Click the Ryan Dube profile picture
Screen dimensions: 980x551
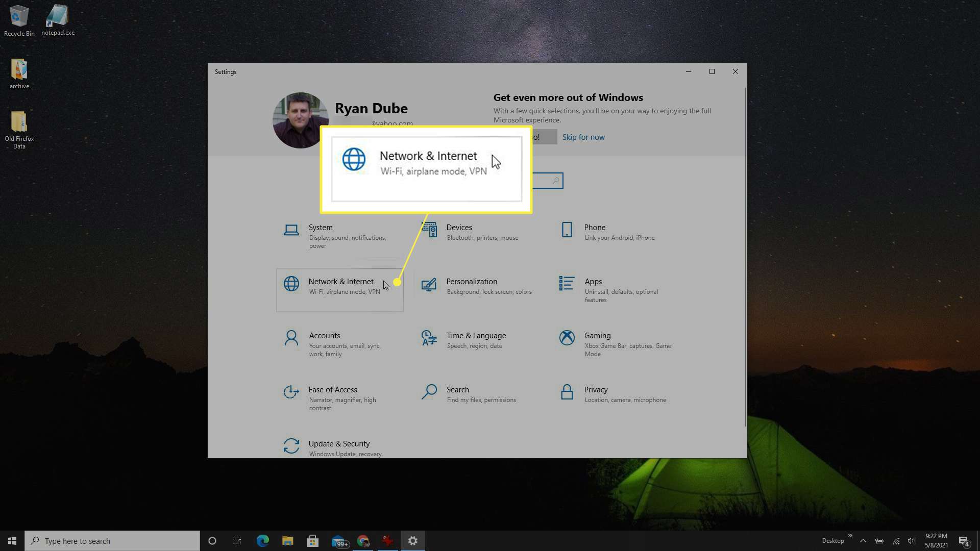(300, 120)
